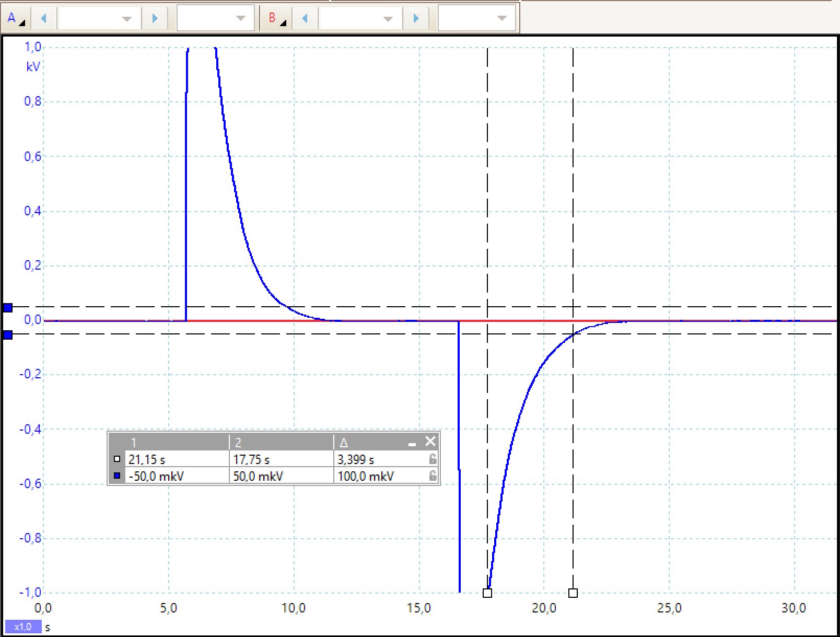This screenshot has height=637, width=840.
Task: Click the 's' time unit label
Action: (x=48, y=627)
